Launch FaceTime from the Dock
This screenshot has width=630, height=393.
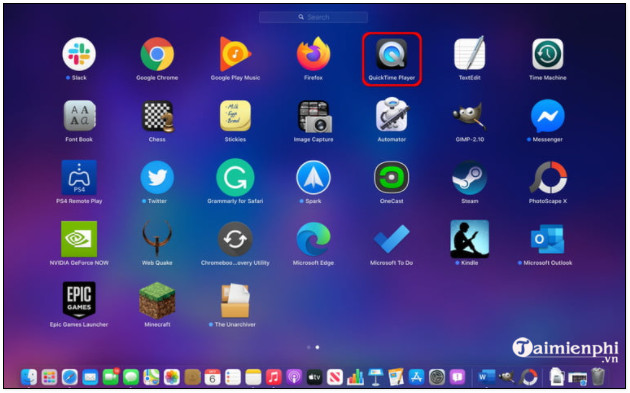110,377
